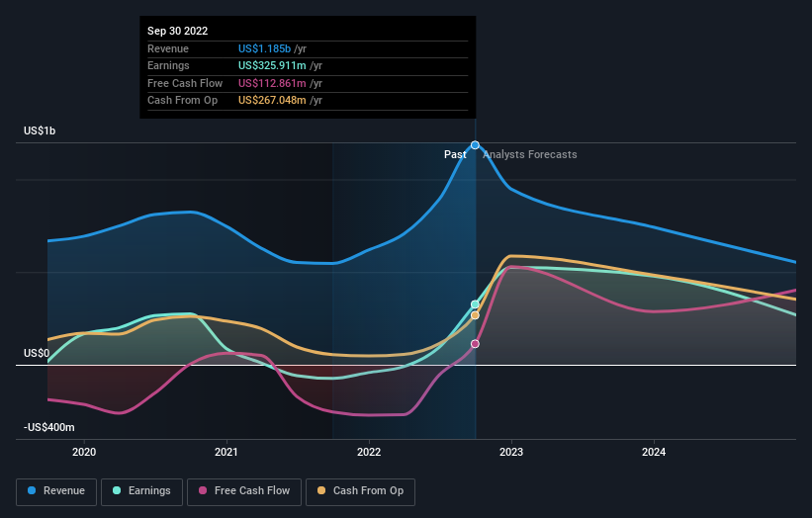Click the US$112.861m free cash flow value
Screen dimensions: 812x518
tap(272, 83)
